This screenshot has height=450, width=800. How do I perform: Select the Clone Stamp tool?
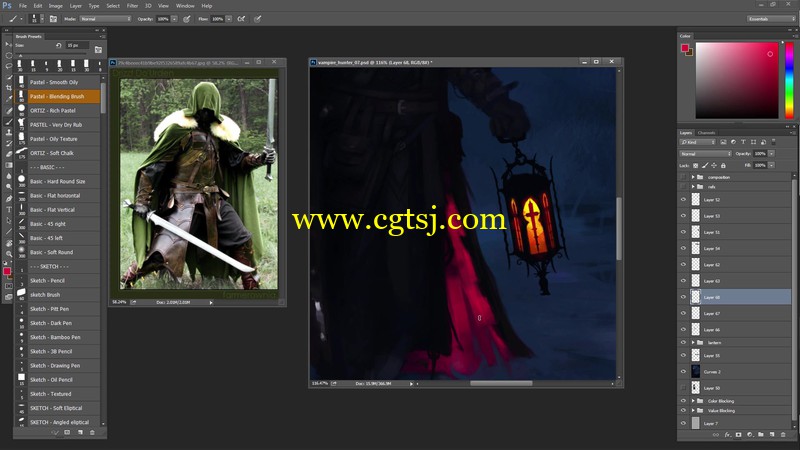click(8, 133)
